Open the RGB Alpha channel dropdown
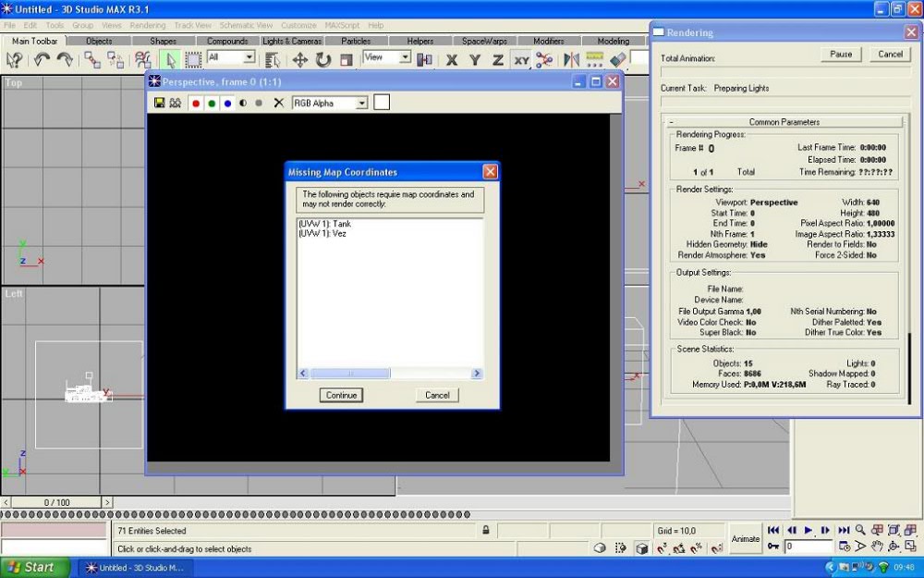This screenshot has height=578, width=924. [x=330, y=103]
